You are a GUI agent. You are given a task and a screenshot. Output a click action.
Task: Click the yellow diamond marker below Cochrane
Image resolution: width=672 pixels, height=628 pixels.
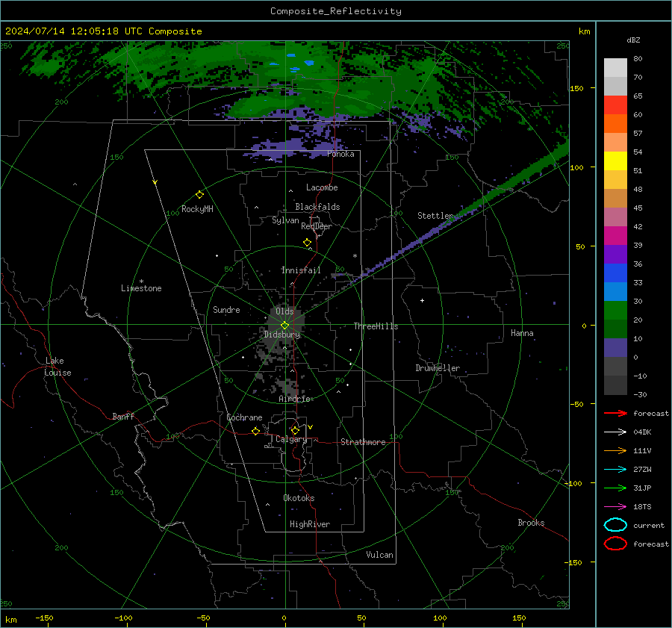(255, 431)
